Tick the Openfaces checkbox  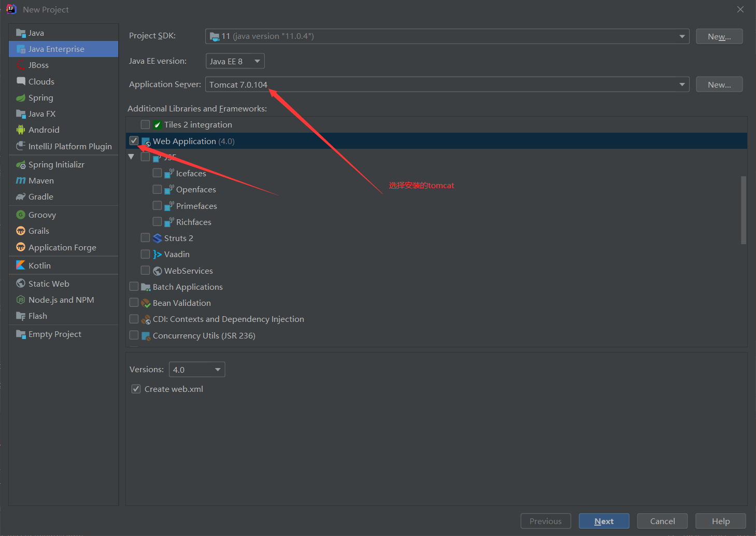pyautogui.click(x=157, y=189)
